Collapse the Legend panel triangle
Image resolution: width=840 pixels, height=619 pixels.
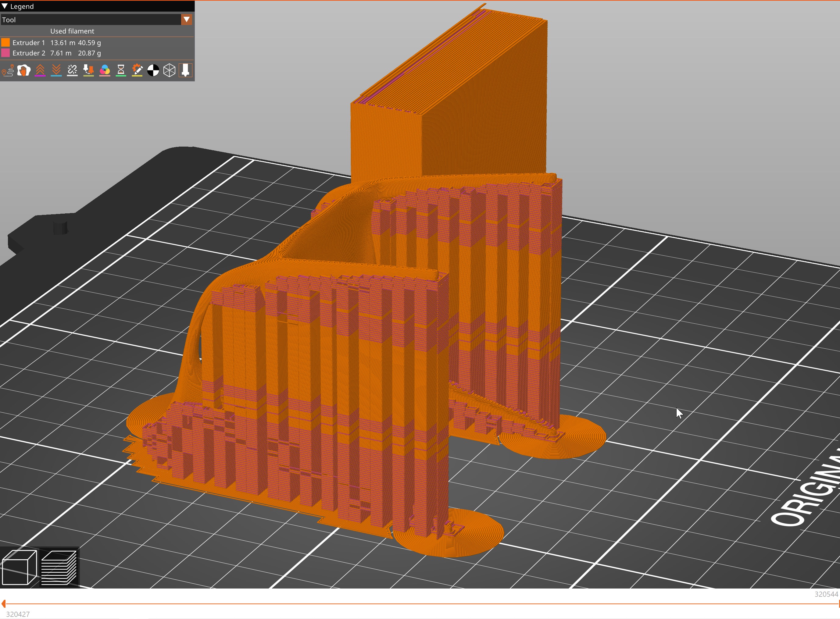pos(5,6)
